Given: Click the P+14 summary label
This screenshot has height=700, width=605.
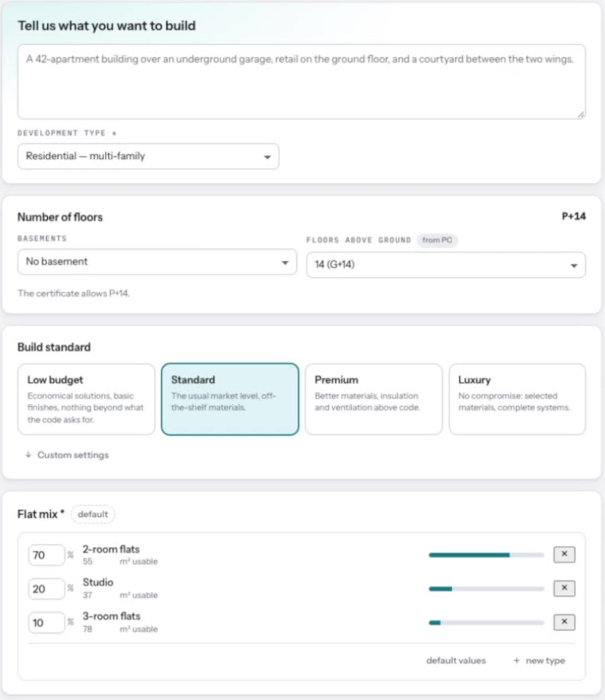Looking at the screenshot, I should coord(573,216).
